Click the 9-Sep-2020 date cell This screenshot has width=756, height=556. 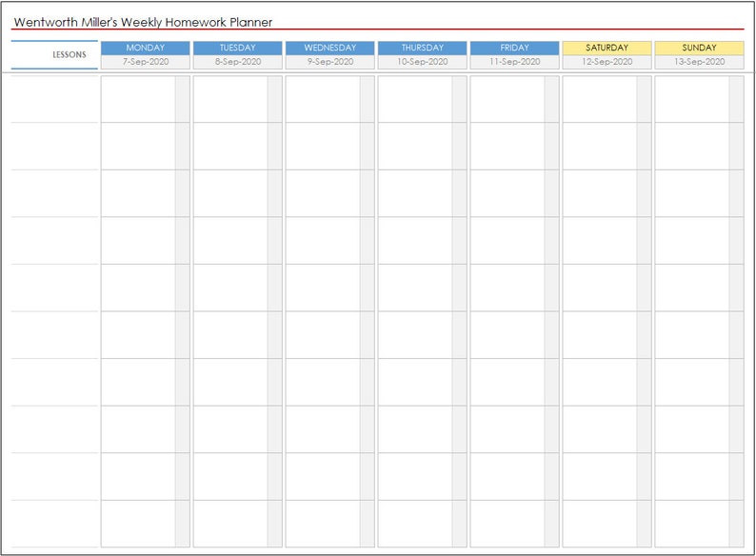[x=329, y=62]
